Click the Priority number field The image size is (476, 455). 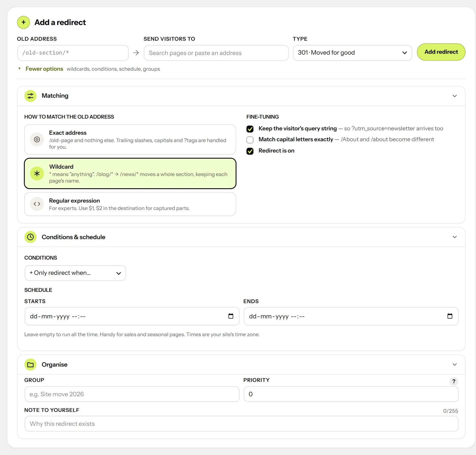[x=351, y=394]
